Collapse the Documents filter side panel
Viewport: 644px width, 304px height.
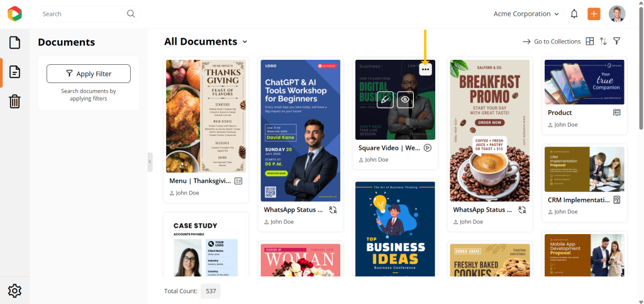[150, 162]
